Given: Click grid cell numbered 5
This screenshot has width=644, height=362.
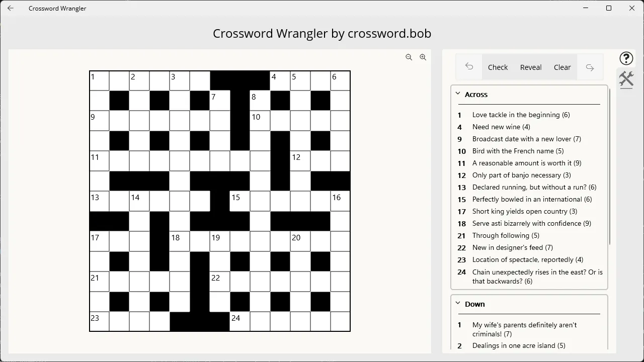Looking at the screenshot, I should (300, 81).
